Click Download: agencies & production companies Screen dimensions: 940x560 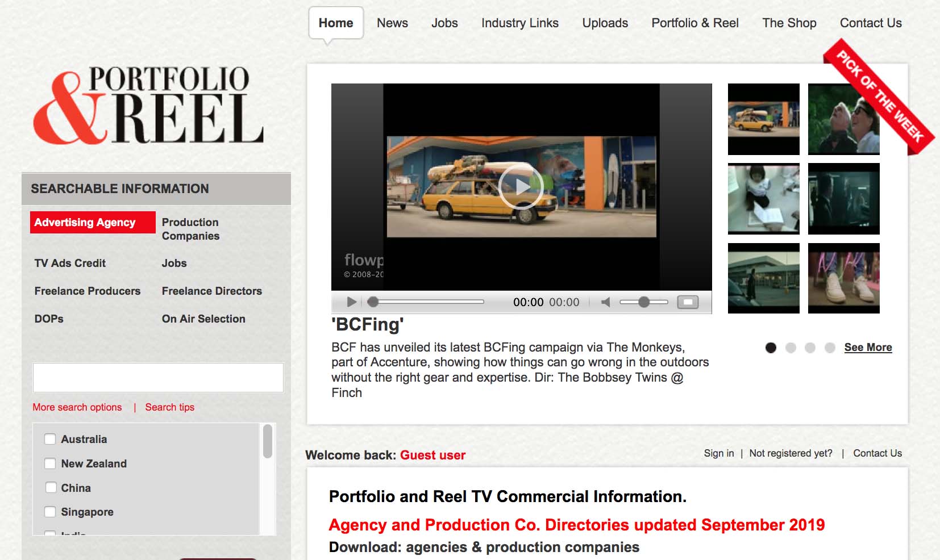tap(484, 548)
